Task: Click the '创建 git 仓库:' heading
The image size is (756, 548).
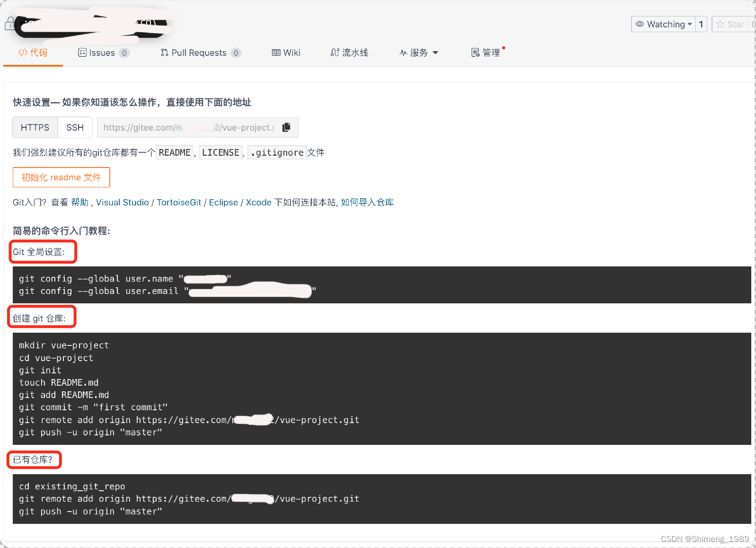Action: (x=39, y=318)
